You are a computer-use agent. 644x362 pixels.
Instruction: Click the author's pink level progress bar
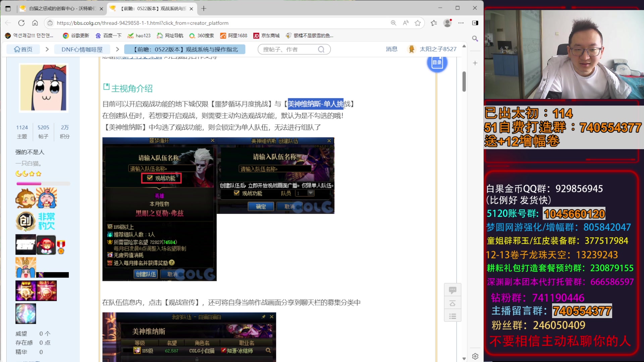(43, 184)
